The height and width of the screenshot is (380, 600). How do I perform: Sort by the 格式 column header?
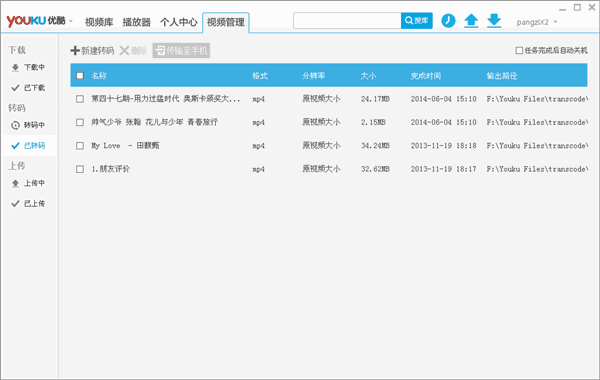(260, 75)
